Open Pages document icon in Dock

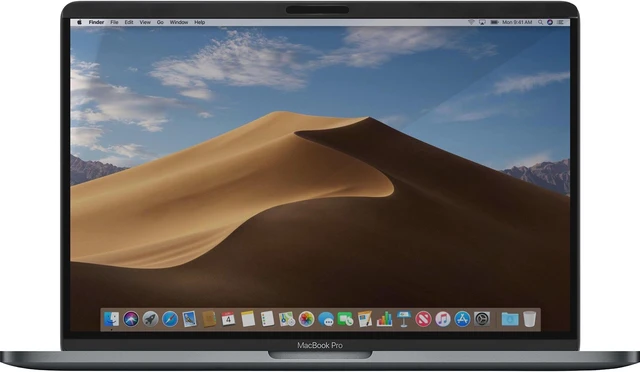(364, 319)
